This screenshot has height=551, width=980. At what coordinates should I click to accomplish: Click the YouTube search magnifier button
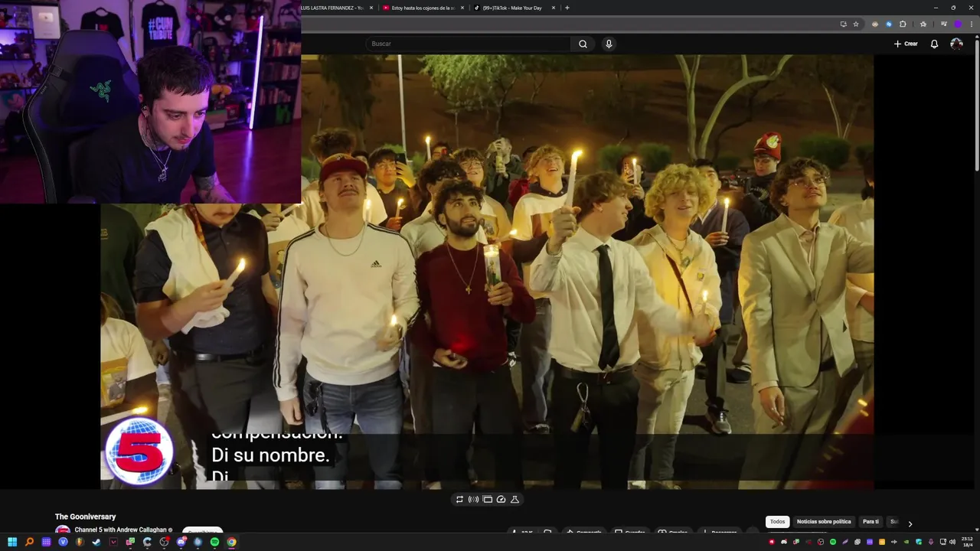(583, 44)
